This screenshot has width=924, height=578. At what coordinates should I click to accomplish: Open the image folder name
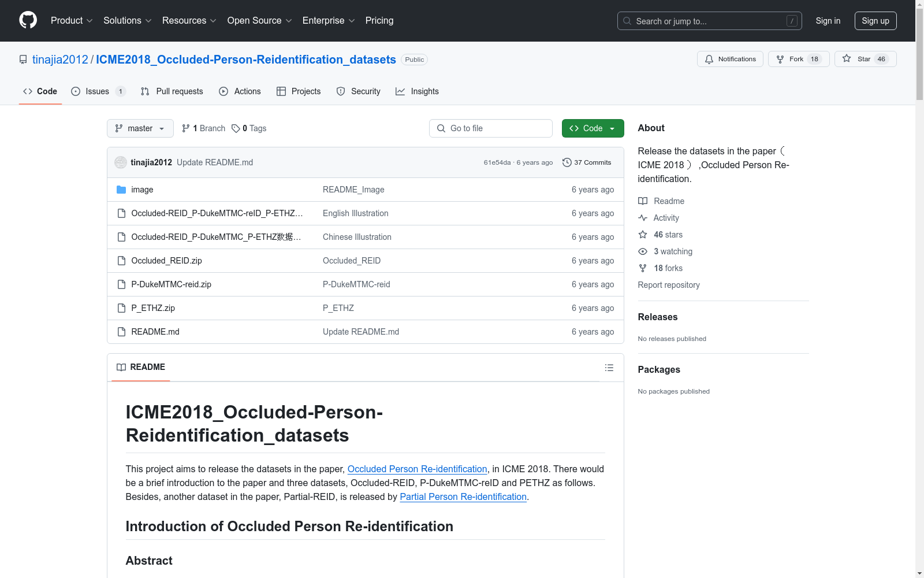(x=142, y=190)
